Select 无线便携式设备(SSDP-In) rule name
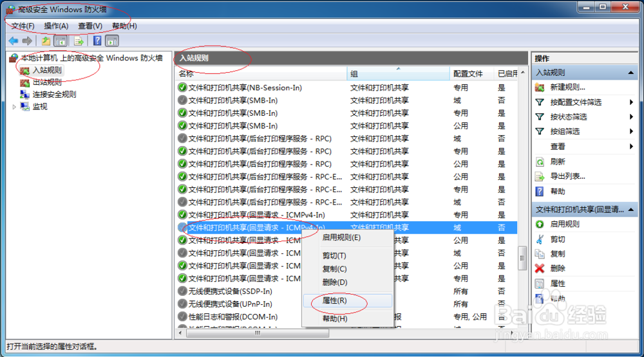This screenshot has width=644, height=357. 230,291
